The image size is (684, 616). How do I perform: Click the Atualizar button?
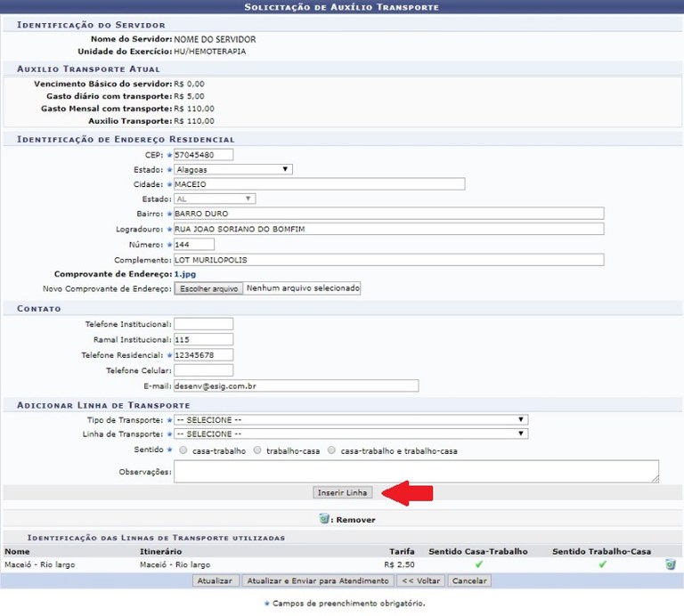click(x=215, y=581)
